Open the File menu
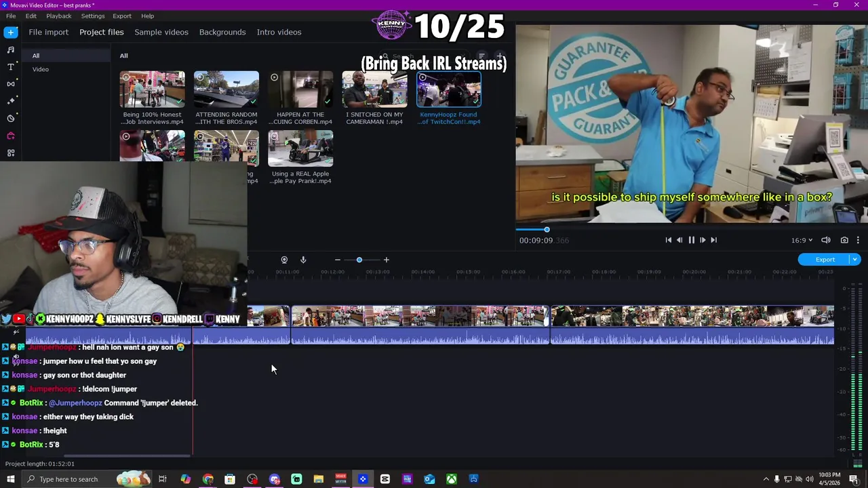 pyautogui.click(x=11, y=16)
